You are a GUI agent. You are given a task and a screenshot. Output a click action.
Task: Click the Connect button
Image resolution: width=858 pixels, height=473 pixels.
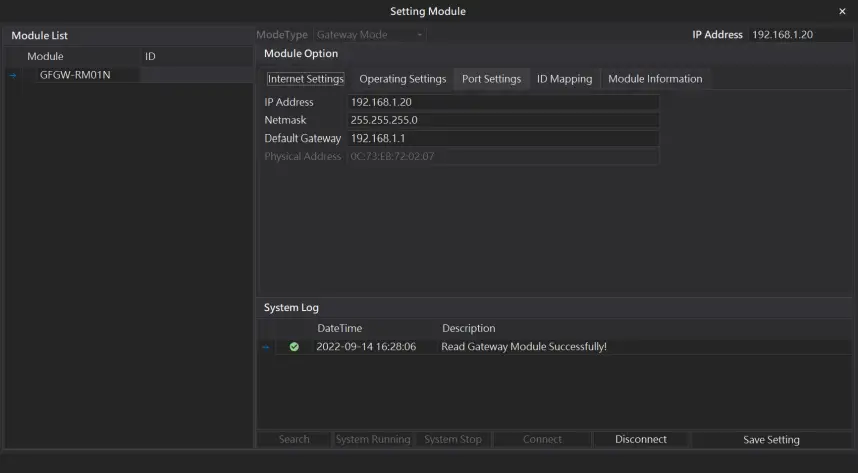click(x=542, y=439)
